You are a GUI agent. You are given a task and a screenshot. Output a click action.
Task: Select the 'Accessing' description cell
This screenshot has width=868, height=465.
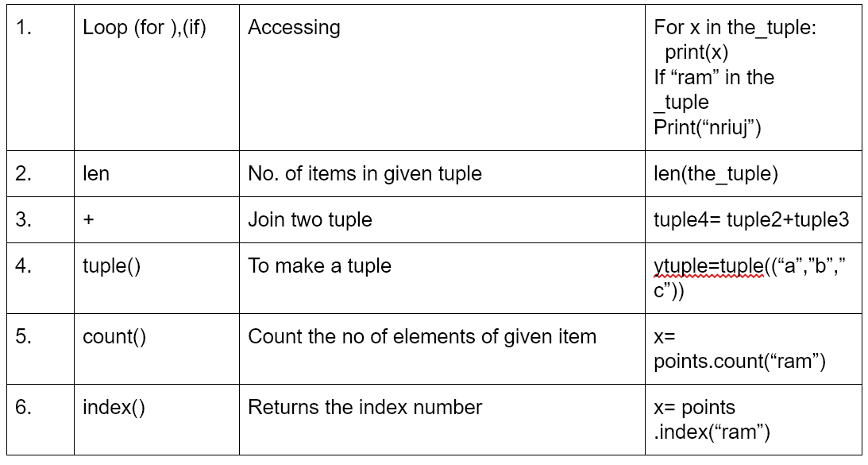442,78
